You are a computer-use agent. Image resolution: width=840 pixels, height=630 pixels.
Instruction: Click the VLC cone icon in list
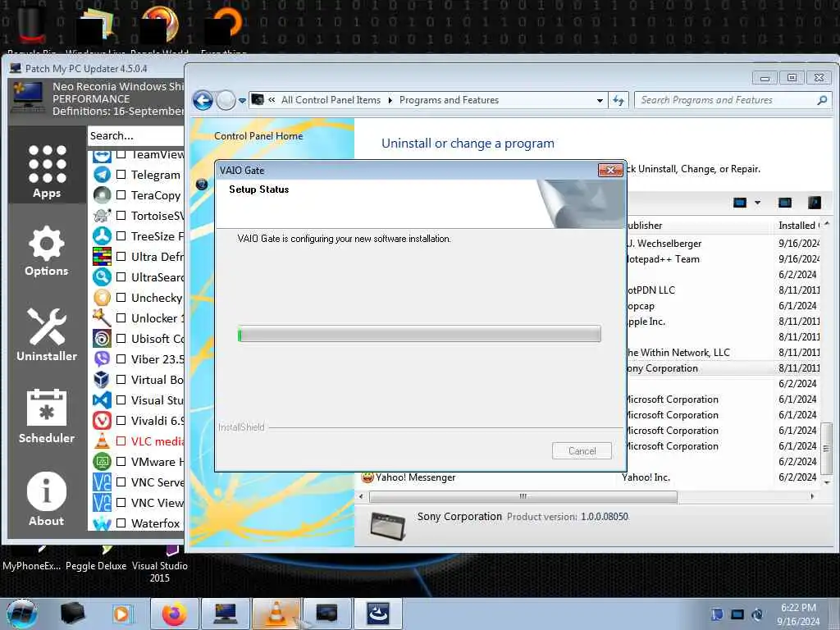click(102, 441)
